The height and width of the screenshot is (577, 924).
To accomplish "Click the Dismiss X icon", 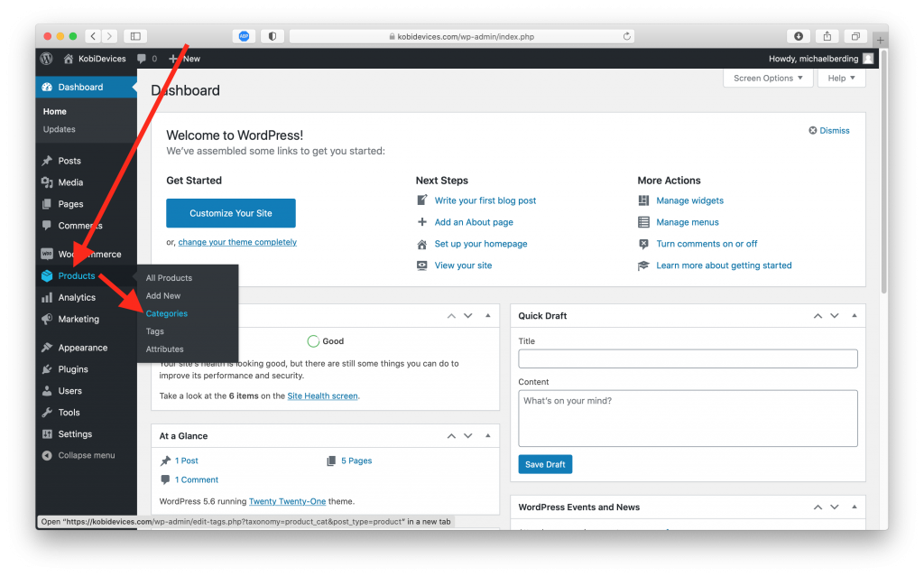I will pos(813,130).
